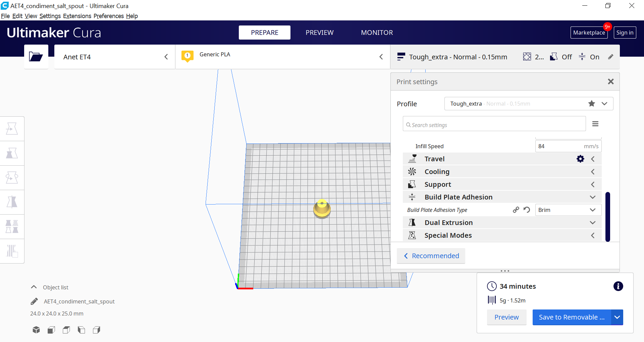Select the Scale tool in the left toolbar

[12, 153]
